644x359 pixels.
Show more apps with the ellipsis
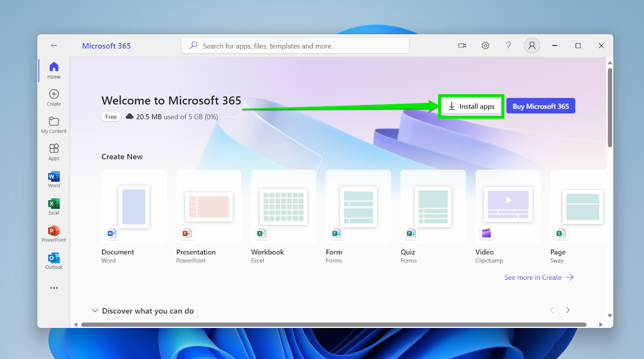pos(54,288)
